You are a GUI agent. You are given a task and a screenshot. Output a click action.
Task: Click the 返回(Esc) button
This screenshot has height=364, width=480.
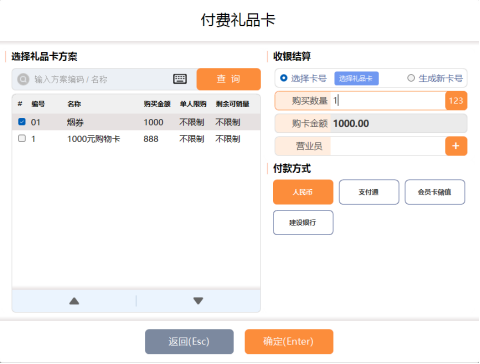[189, 341]
